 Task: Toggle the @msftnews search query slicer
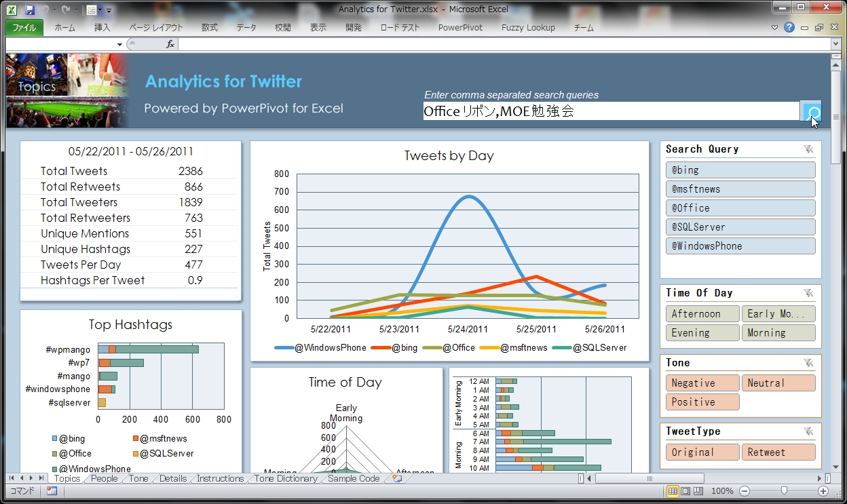[740, 189]
